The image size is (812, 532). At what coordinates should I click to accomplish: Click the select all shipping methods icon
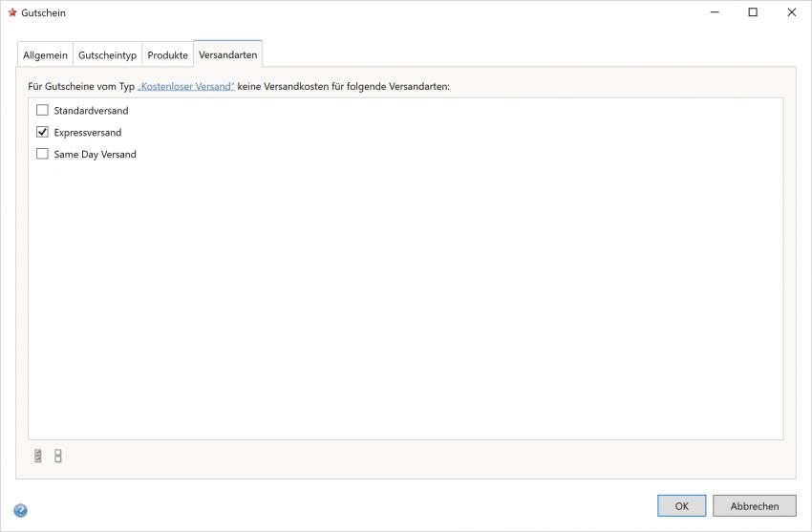[x=38, y=457]
